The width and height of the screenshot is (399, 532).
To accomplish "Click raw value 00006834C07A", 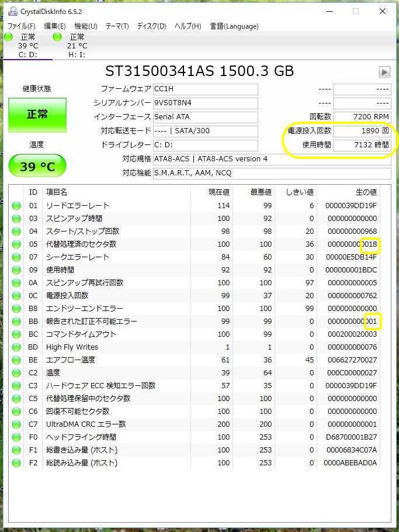I will pyautogui.click(x=352, y=450).
